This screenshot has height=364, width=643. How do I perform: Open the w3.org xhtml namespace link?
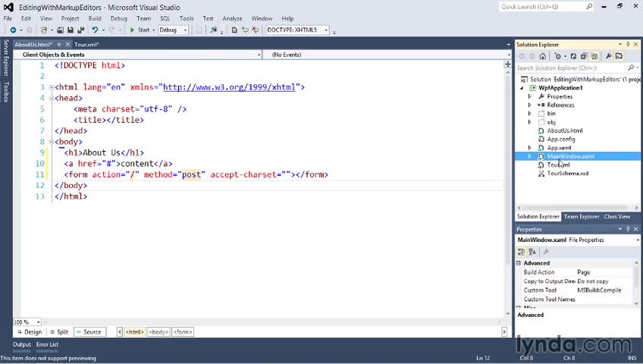[229, 87]
